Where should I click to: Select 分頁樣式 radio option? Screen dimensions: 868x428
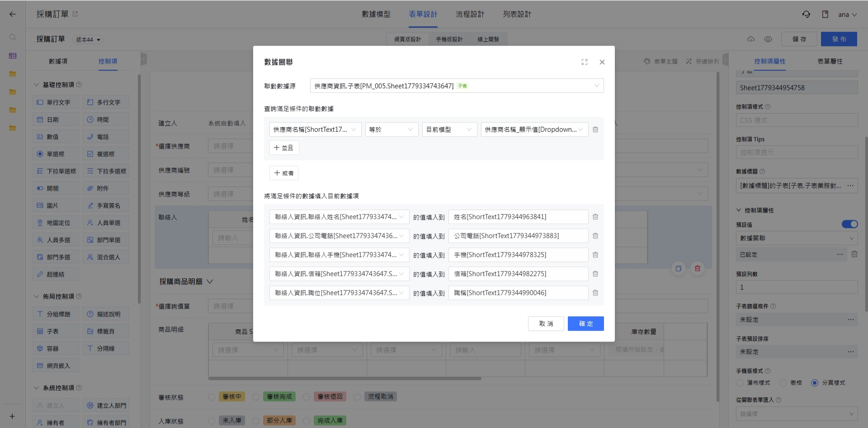815,383
